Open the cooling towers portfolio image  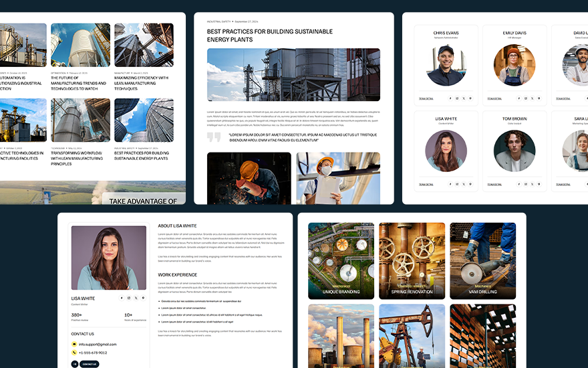click(x=341, y=336)
